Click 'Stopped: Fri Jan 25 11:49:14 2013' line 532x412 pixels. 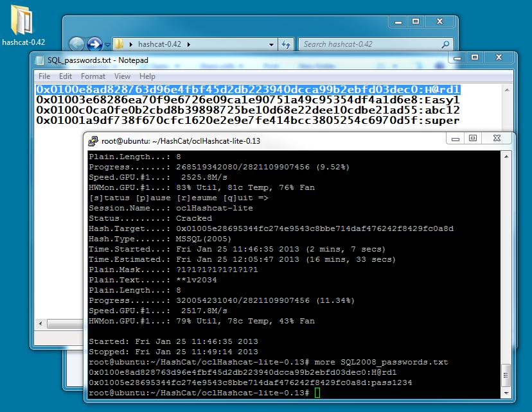pos(173,352)
